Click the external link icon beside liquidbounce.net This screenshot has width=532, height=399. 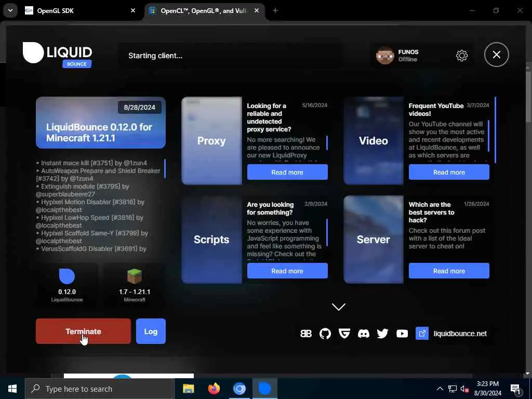pos(422,334)
